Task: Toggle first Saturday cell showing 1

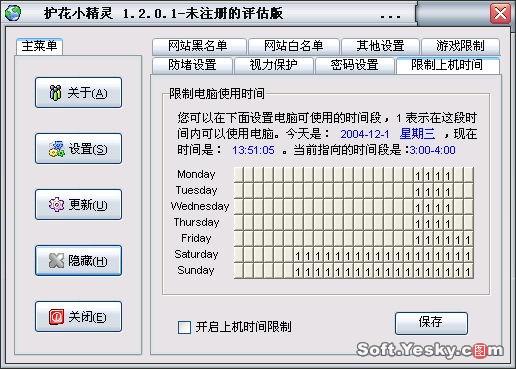Action: click(298, 254)
